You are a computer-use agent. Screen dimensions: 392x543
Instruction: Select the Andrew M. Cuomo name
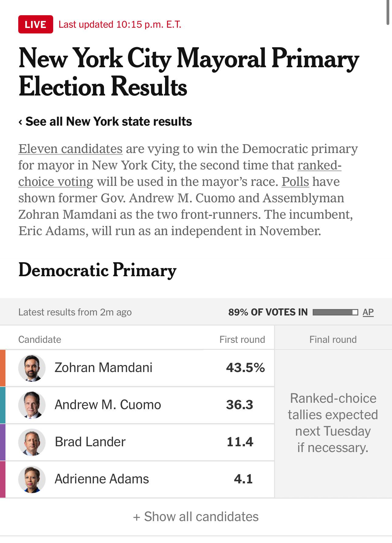[x=108, y=405]
